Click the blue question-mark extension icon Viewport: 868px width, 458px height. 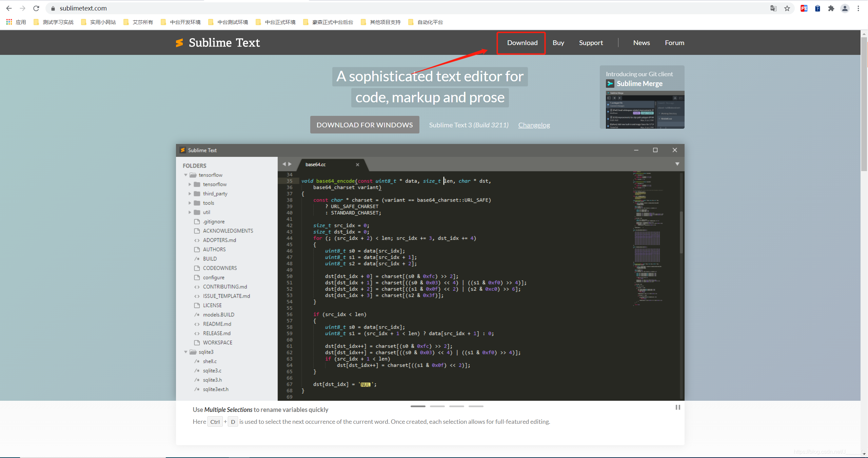click(817, 8)
